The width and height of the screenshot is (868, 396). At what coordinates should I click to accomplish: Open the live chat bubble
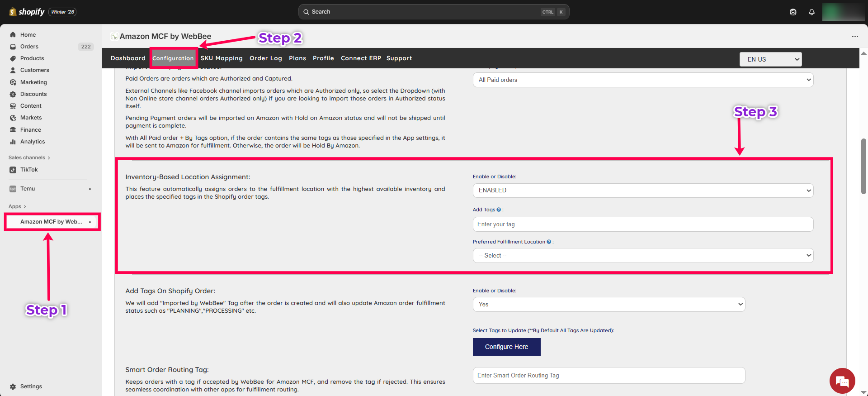pos(842,381)
